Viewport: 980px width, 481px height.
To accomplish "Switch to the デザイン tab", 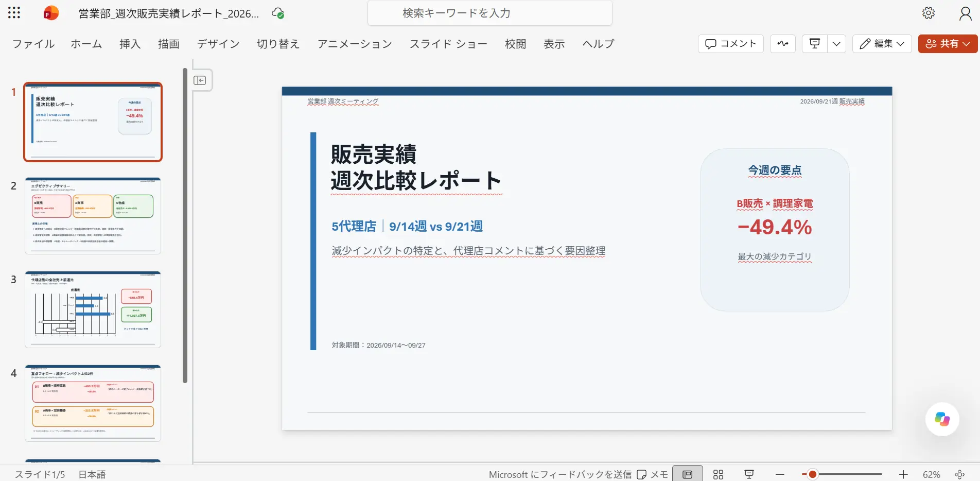I will tap(218, 44).
